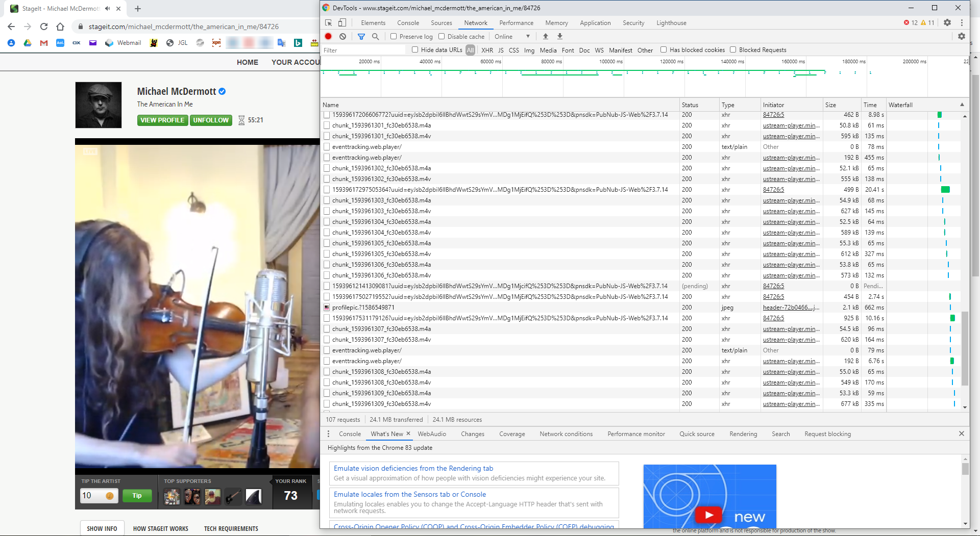This screenshot has height=536, width=980.
Task: Enable the Disable cache checkbox
Action: coord(442,36)
